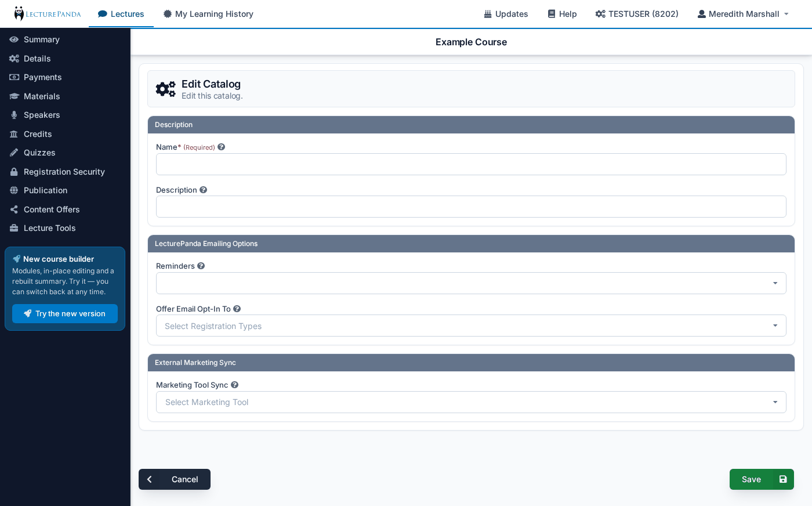Open Offer Email Opt-In To help icon
Image resolution: width=812 pixels, height=506 pixels.
tap(237, 309)
